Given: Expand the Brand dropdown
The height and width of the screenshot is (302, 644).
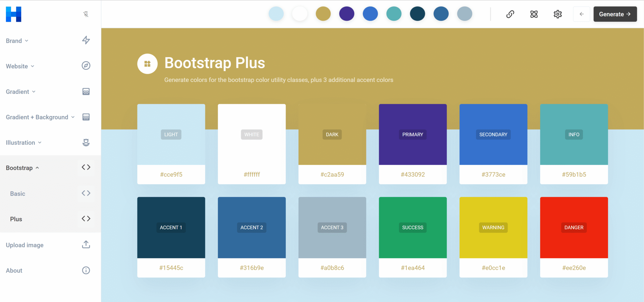Looking at the screenshot, I should (26, 41).
